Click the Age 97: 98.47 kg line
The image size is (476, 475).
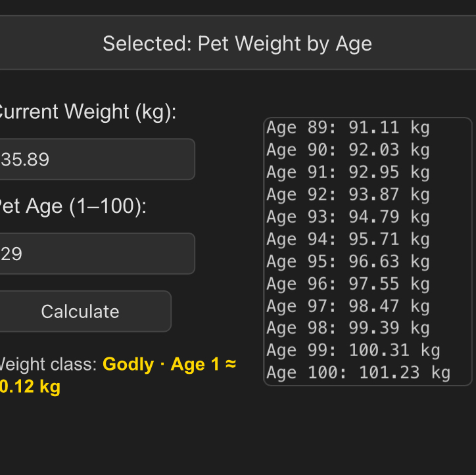tap(348, 306)
